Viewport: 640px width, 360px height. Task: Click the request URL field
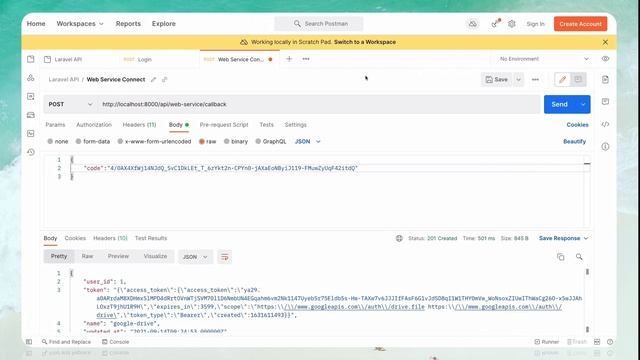(319, 104)
